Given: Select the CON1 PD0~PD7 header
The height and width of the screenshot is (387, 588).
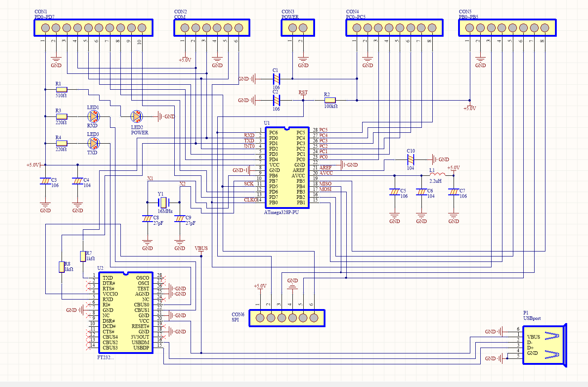Looking at the screenshot, I should point(94,28).
